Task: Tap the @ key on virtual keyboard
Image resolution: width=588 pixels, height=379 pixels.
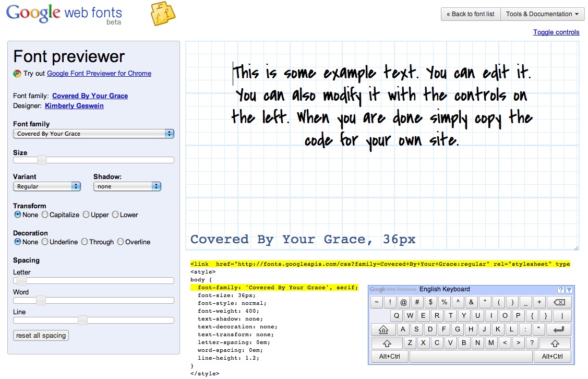Action: pos(403,302)
